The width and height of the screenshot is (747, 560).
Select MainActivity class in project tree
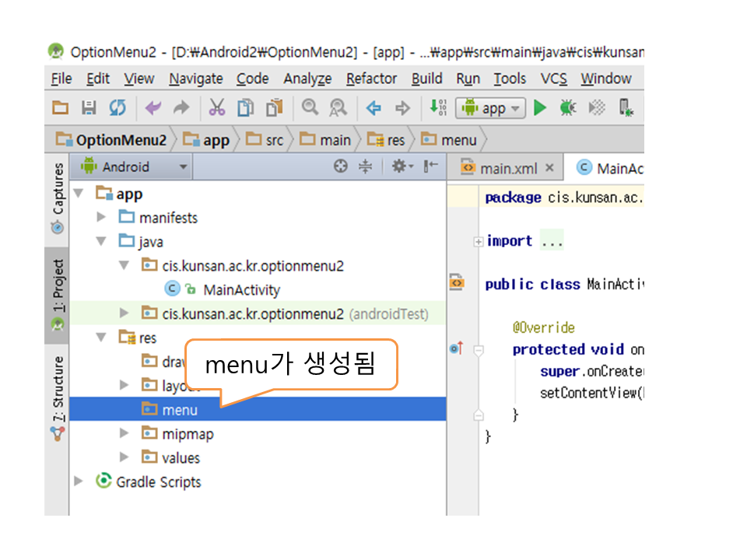point(241,290)
